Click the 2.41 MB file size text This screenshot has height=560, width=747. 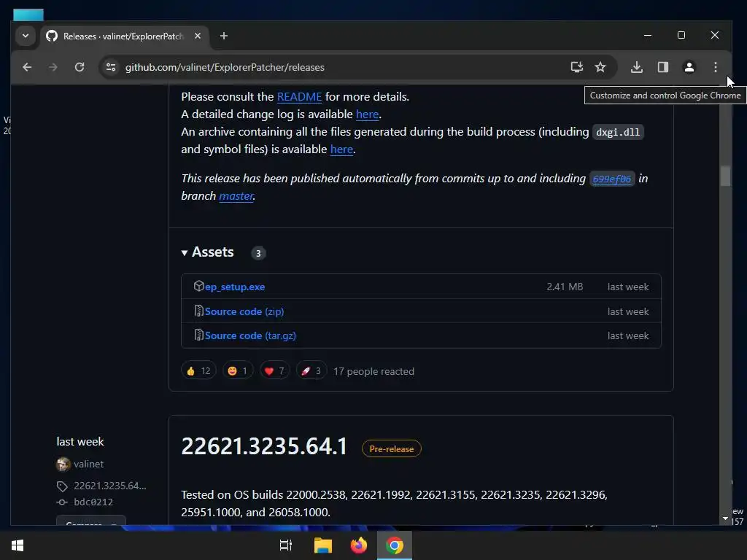point(565,287)
